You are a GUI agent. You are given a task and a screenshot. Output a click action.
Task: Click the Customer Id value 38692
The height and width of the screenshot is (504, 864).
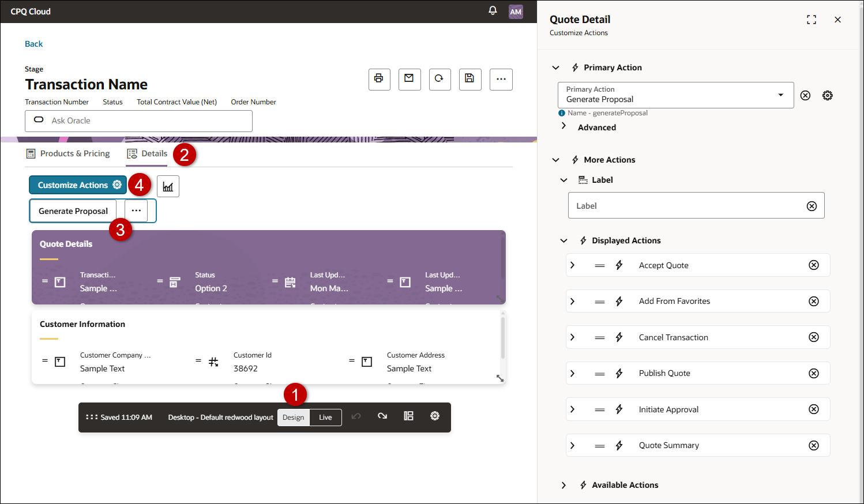[x=246, y=368]
